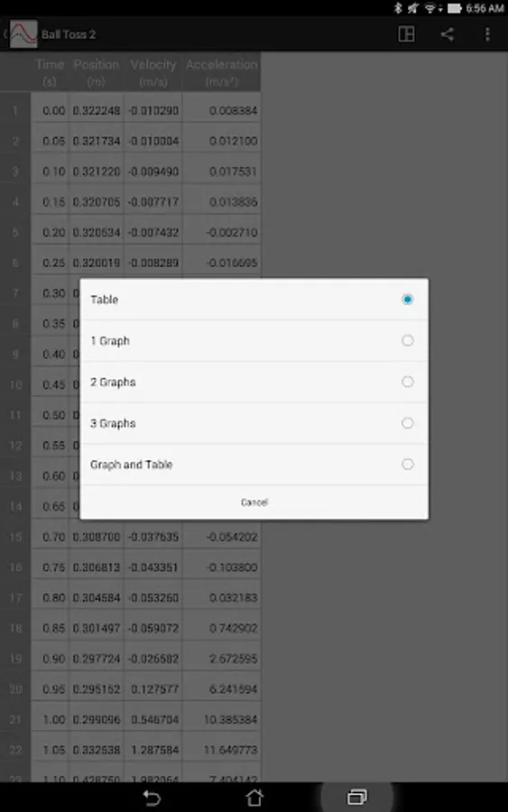This screenshot has width=508, height=812.
Task: Tap the Android home icon
Action: pyautogui.click(x=254, y=798)
